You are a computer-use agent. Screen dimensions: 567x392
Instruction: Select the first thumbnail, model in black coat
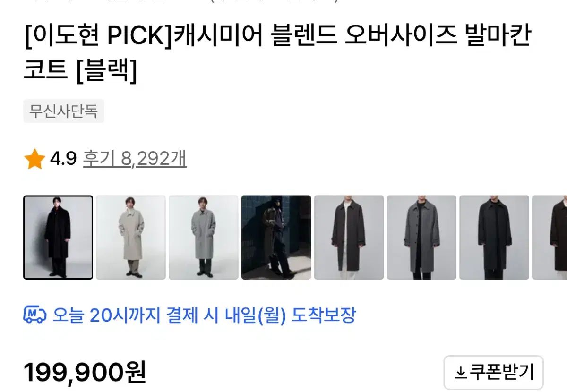tap(58, 238)
